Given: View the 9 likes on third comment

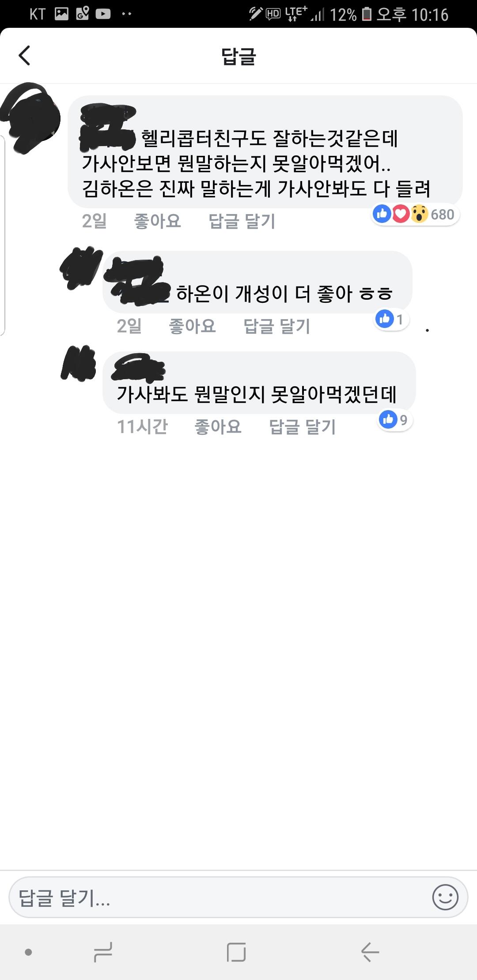Looking at the screenshot, I should (395, 420).
